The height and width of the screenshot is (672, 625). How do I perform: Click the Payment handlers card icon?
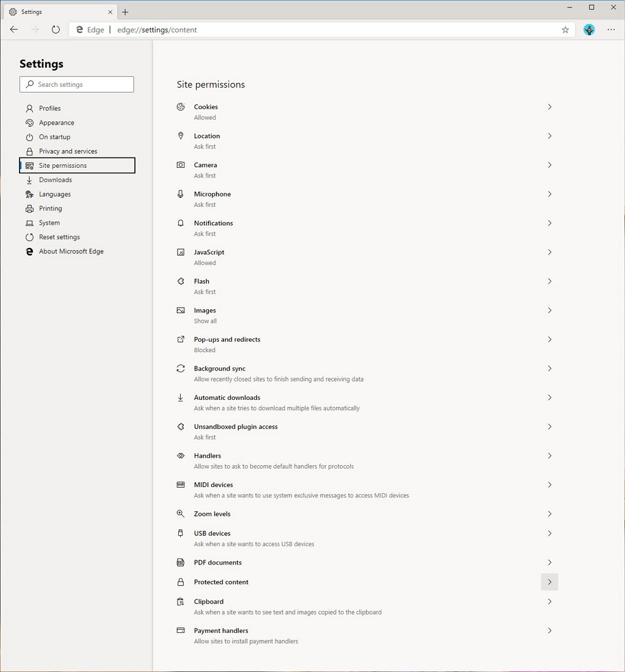pos(181,630)
